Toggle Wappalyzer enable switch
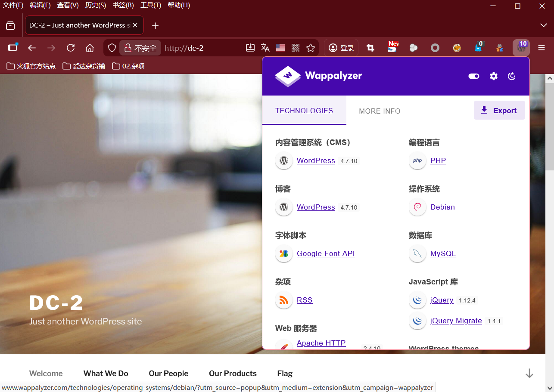 (x=474, y=76)
